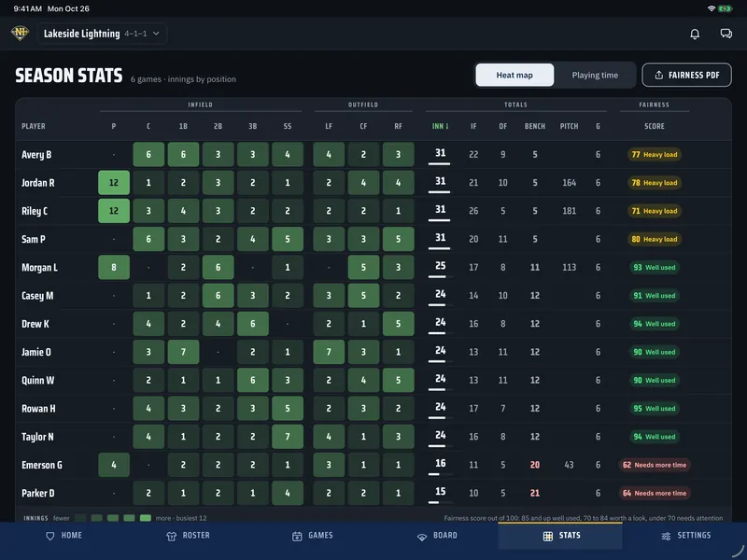Select Riley C player name
The width and height of the screenshot is (747, 560).
point(35,211)
